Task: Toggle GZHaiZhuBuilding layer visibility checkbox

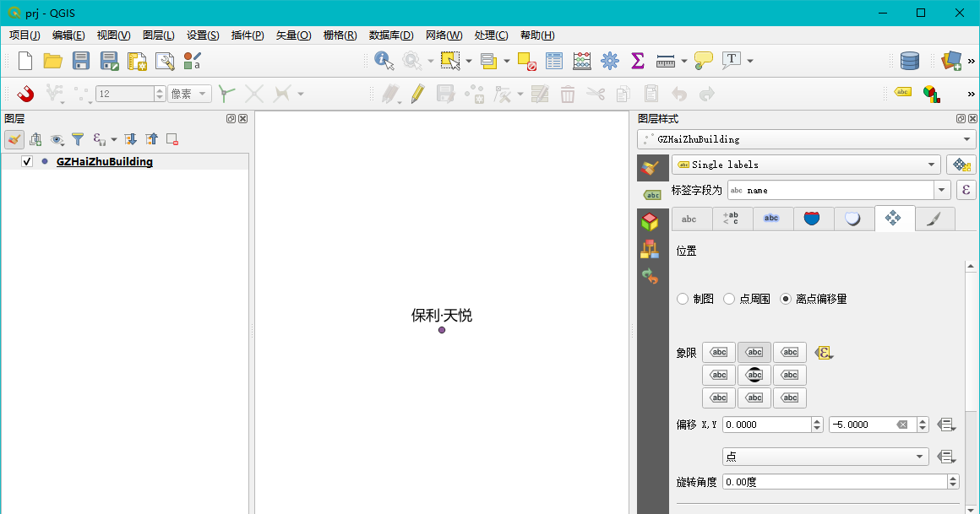Action: tap(27, 162)
